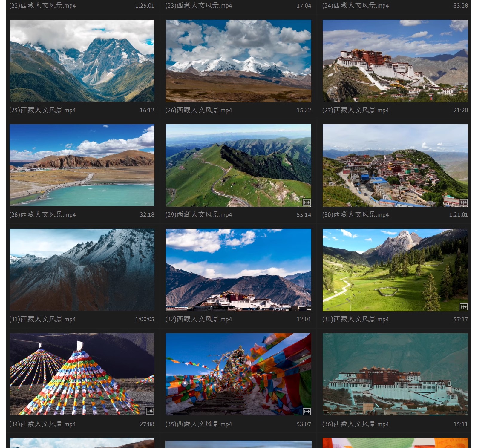Click the "16:12" duration of clip (25)
The height and width of the screenshot is (448, 478).
click(x=147, y=110)
